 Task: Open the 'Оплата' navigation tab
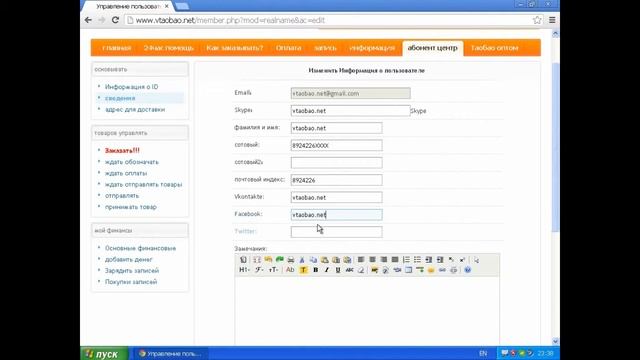pyautogui.click(x=289, y=48)
